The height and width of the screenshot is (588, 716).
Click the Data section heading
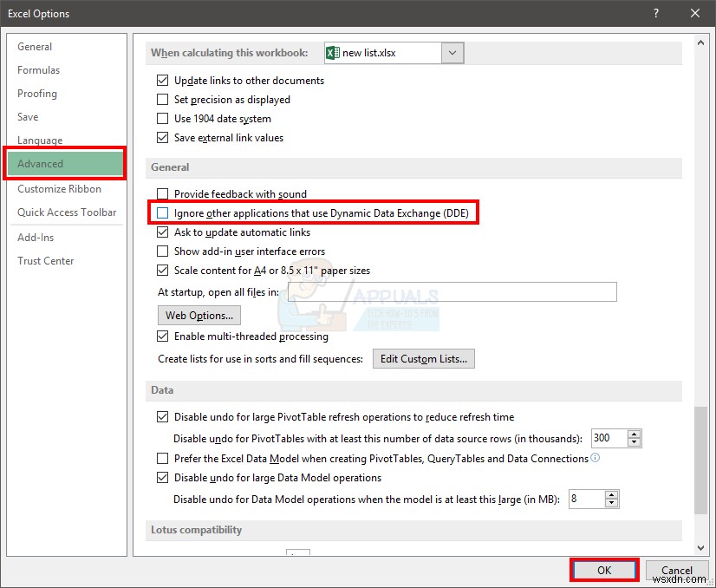(x=162, y=389)
